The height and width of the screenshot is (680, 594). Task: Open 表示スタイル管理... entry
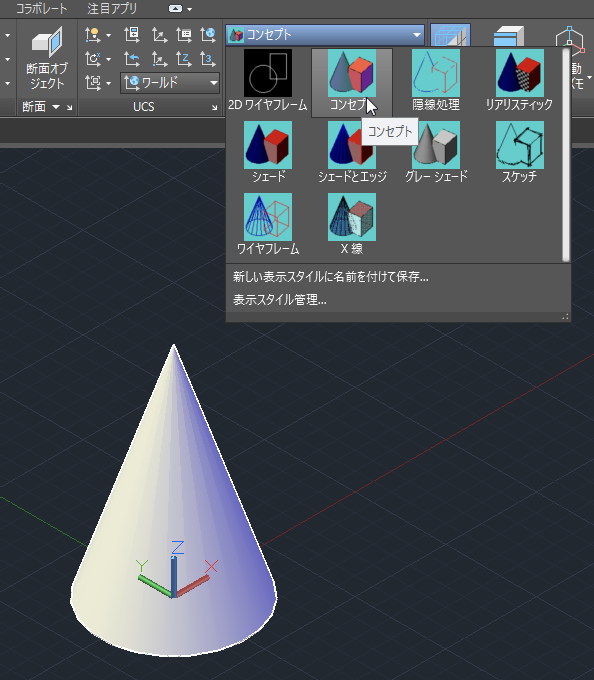point(280,300)
